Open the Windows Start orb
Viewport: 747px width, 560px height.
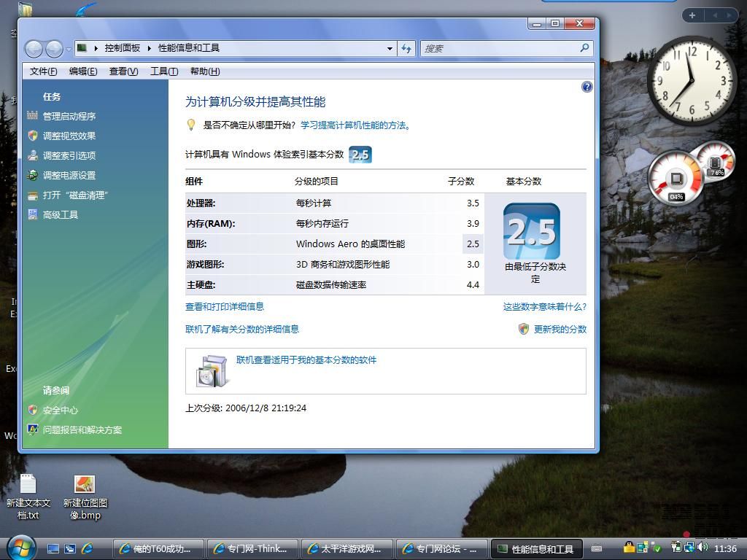pos(20,548)
